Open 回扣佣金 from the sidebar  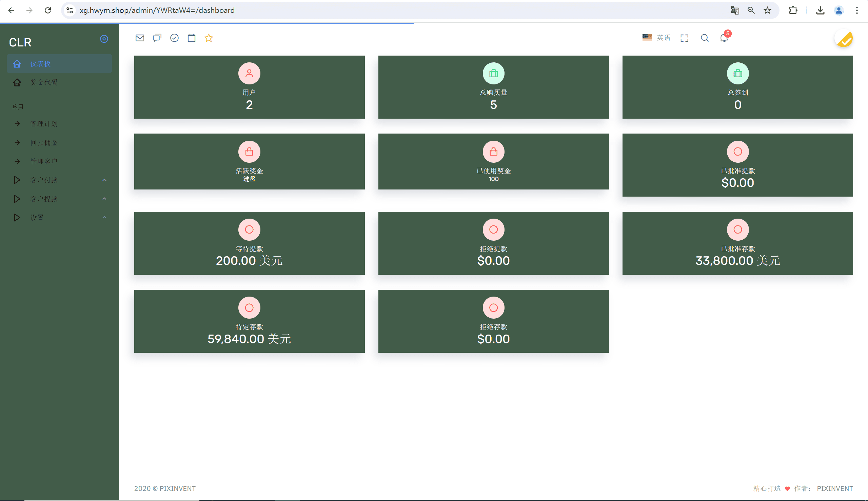tap(44, 143)
